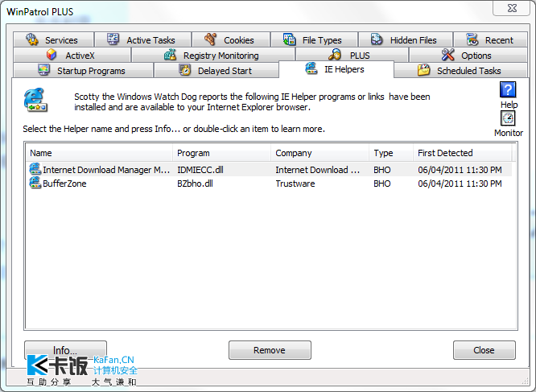The width and height of the screenshot is (536, 392).
Task: Open the PLUS tab
Action: point(352,55)
